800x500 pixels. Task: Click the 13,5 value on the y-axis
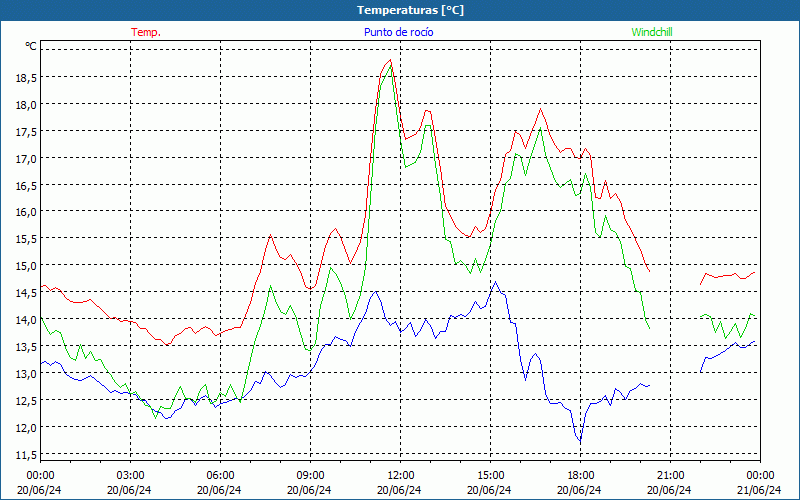pyautogui.click(x=26, y=347)
